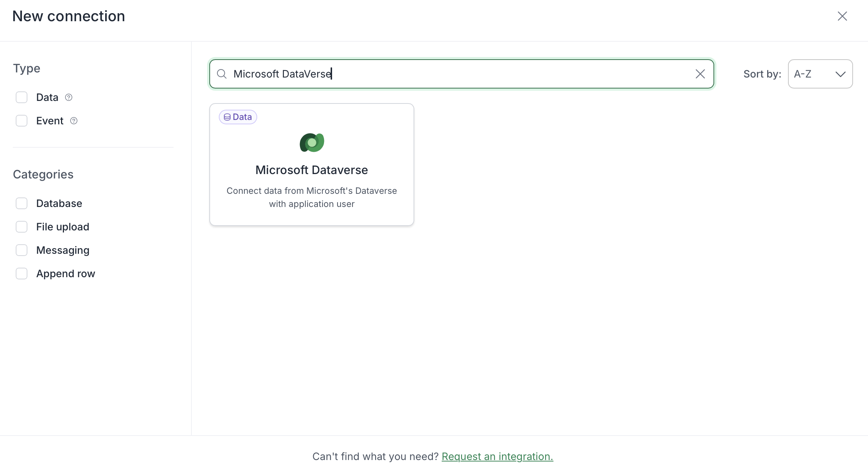Image resolution: width=868 pixels, height=471 pixels.
Task: Clear the search field with X icon
Action: click(700, 74)
